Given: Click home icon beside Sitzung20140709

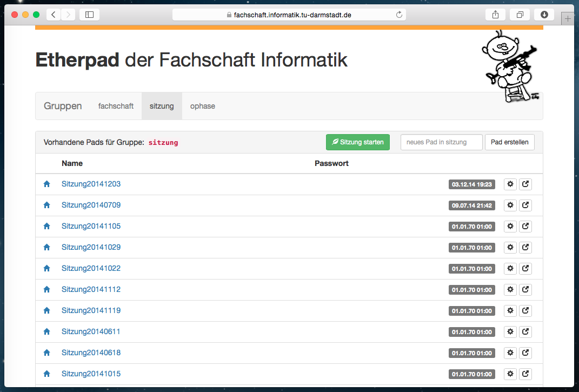Looking at the screenshot, I should pyautogui.click(x=46, y=205).
